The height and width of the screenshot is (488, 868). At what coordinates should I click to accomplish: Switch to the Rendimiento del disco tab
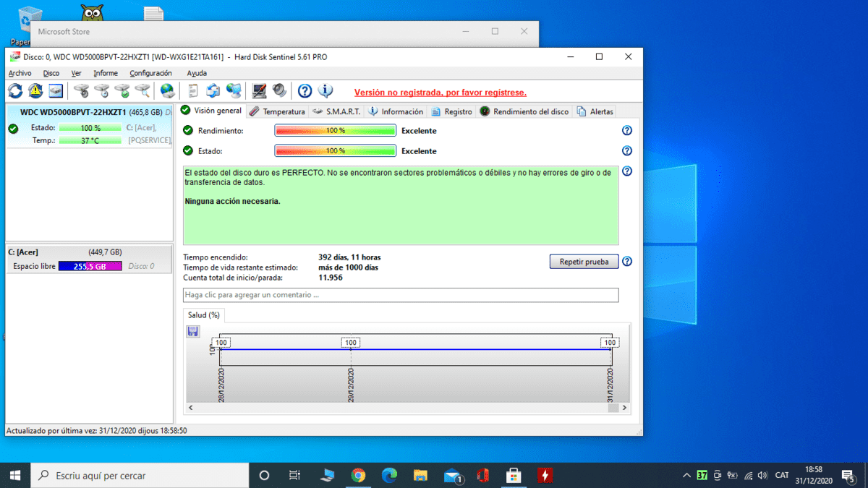[x=524, y=111]
